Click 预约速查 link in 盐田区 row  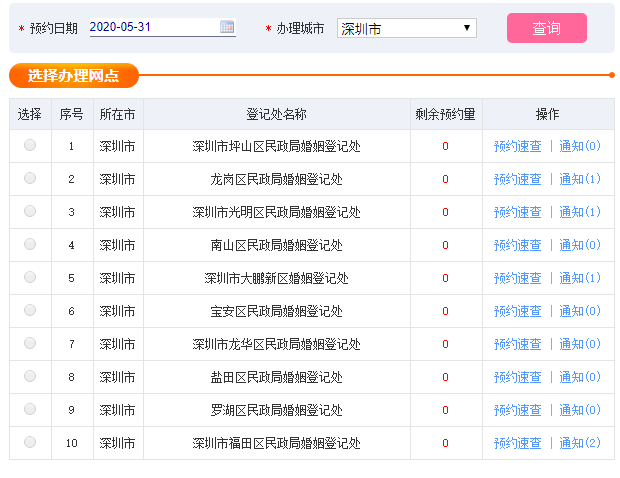pos(517,377)
